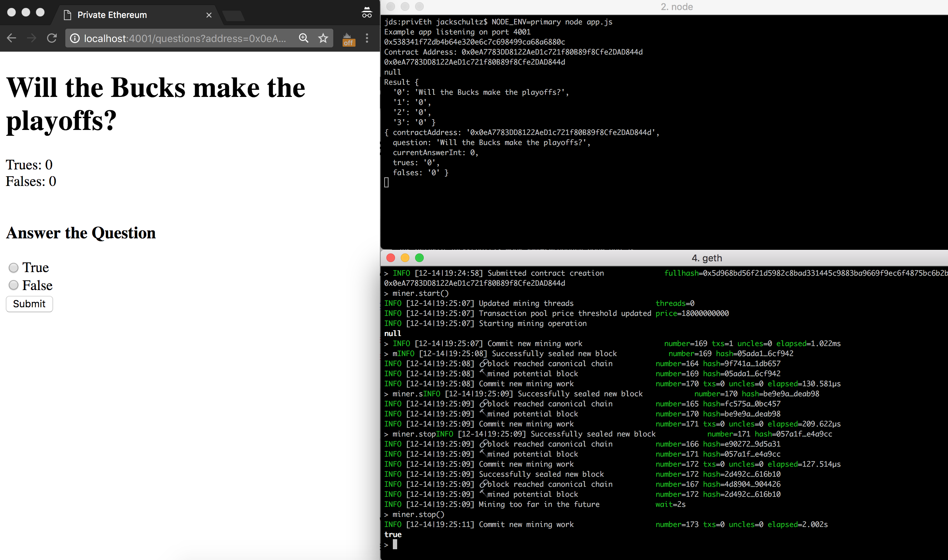Select the False radio option
Viewport: 948px width, 560px height.
tap(14, 285)
